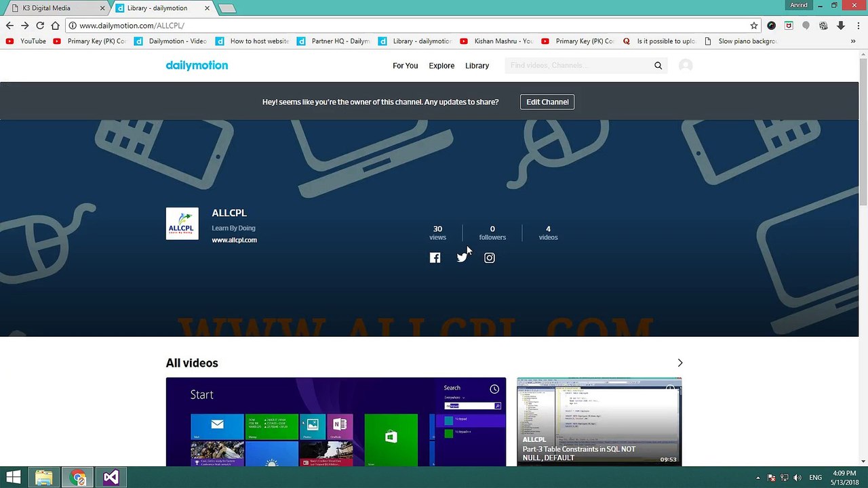The height and width of the screenshot is (488, 868).
Task: Go back with the browser back arrow
Action: tap(9, 26)
